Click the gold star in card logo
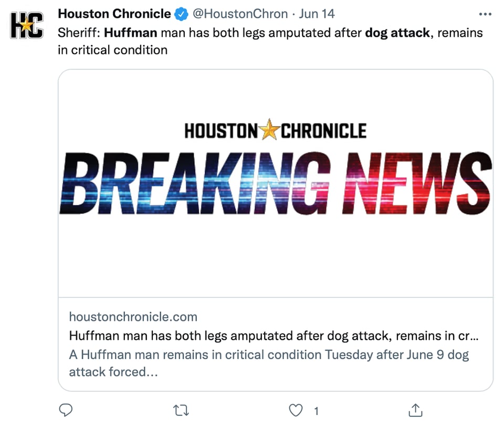Viewport: 504px width, 427px height. point(269,129)
